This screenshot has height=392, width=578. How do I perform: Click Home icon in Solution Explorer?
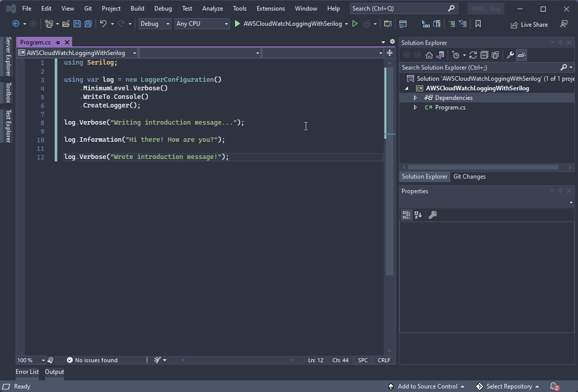[429, 55]
